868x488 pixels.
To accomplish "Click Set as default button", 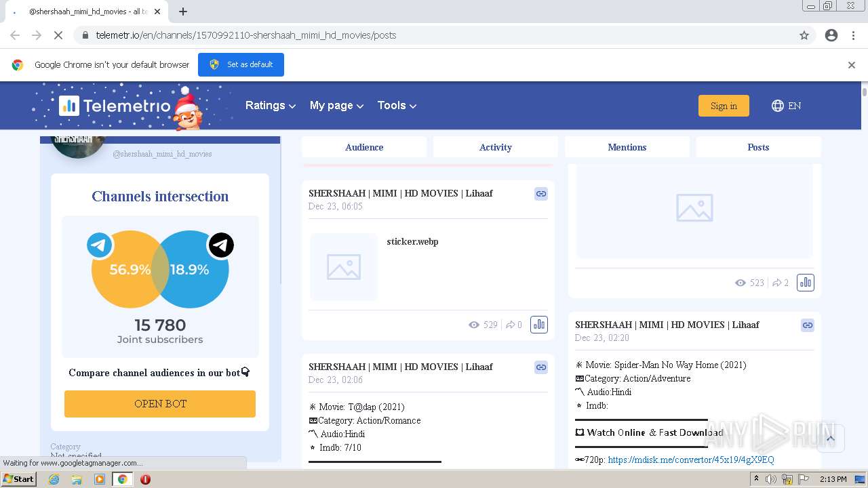I will [241, 64].
